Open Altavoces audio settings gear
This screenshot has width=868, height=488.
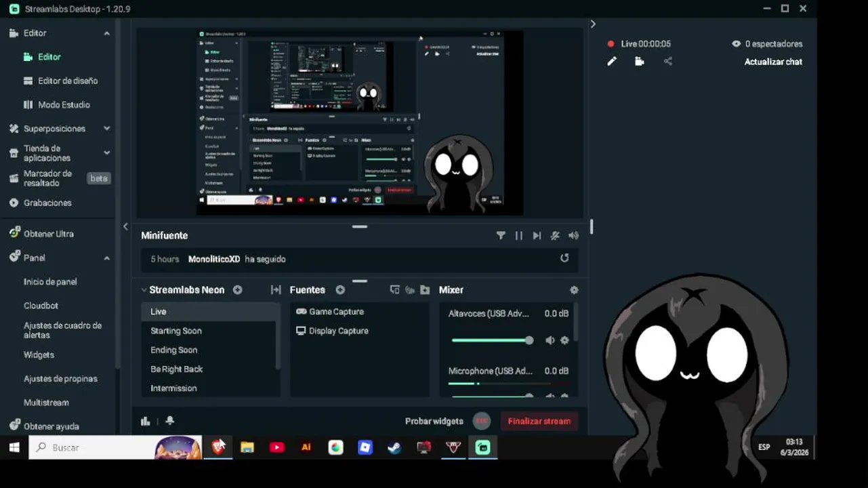(x=564, y=340)
